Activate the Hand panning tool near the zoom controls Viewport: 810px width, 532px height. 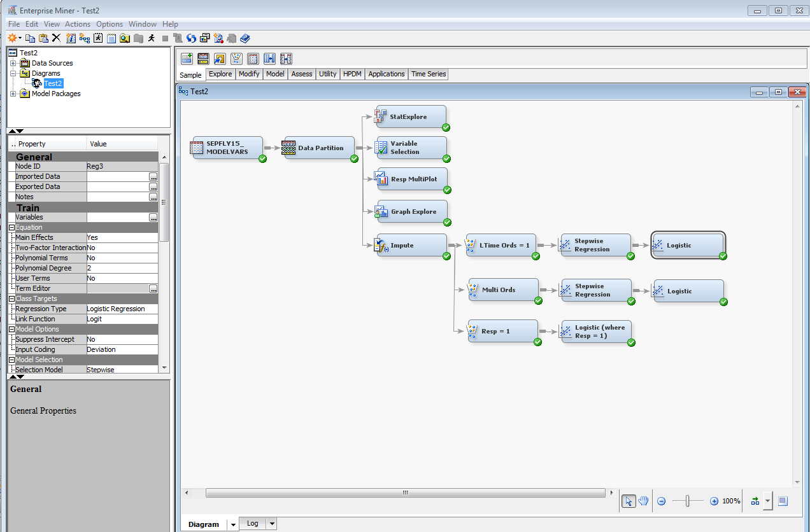point(643,501)
